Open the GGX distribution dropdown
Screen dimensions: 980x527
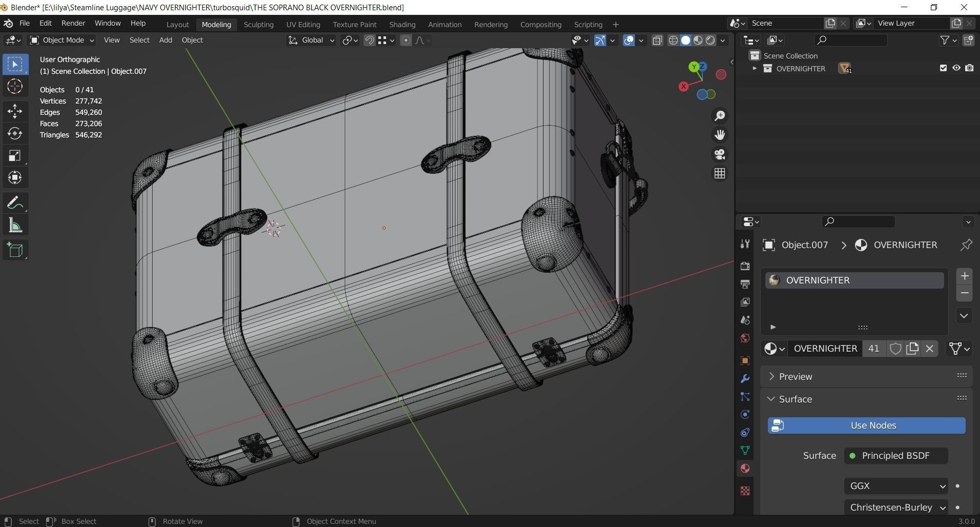tap(896, 486)
